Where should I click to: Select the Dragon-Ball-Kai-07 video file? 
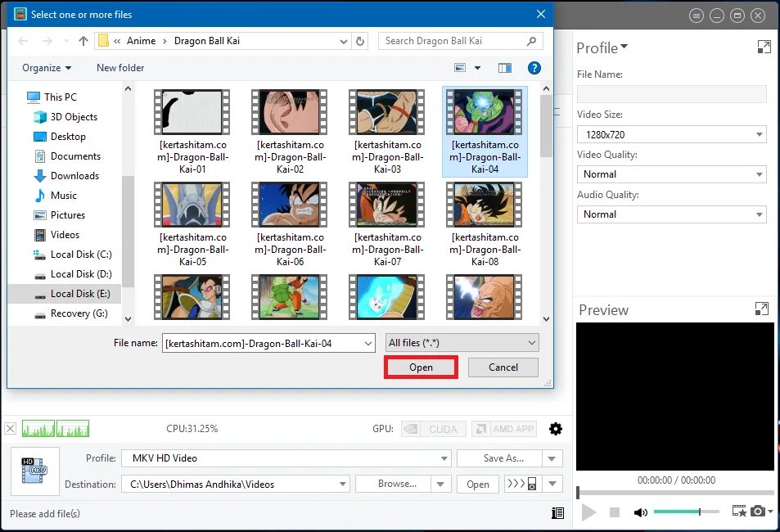387,224
